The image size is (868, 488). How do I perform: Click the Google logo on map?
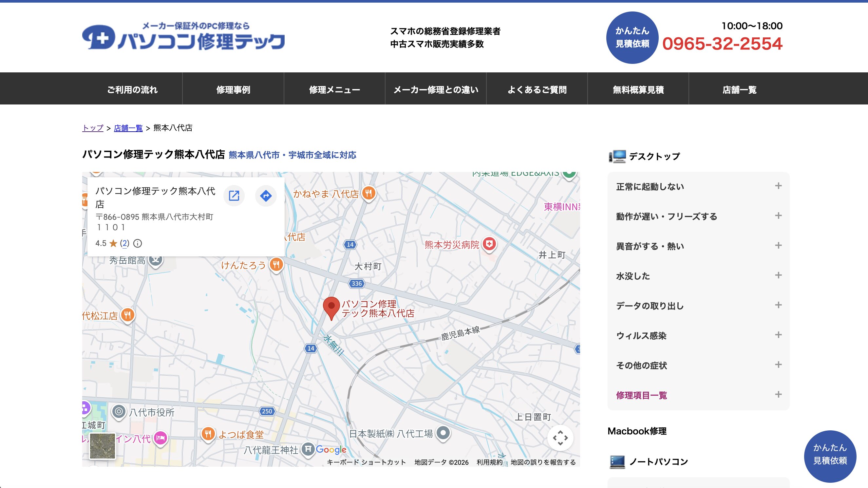(331, 450)
